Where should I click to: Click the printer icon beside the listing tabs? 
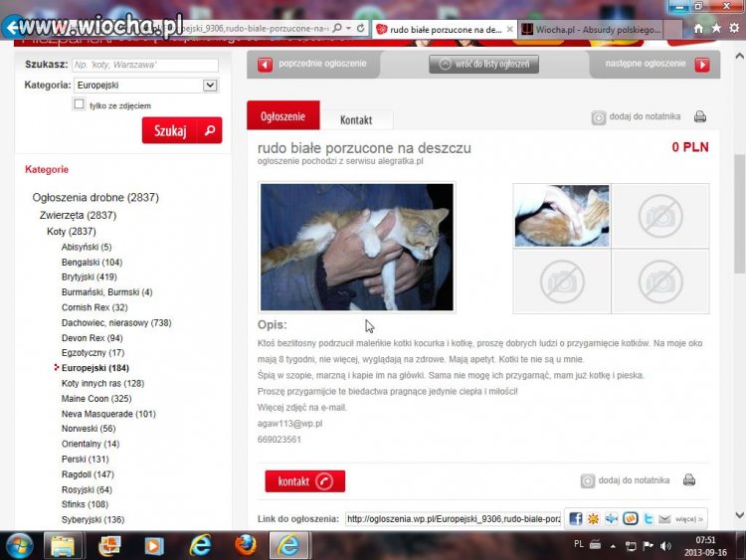coord(700,116)
